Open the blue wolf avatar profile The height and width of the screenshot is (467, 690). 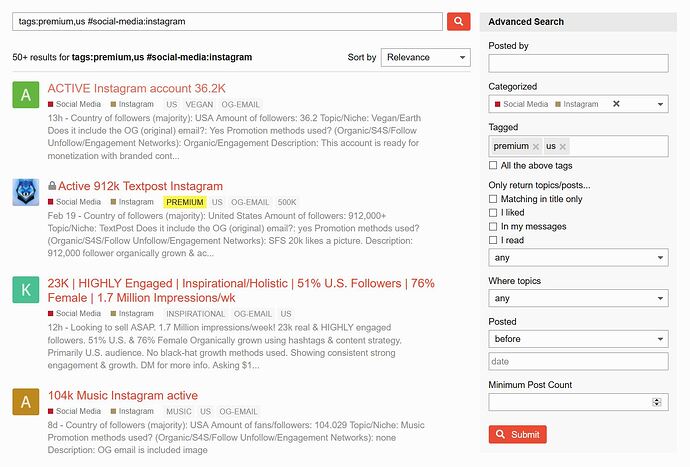pyautogui.click(x=26, y=192)
